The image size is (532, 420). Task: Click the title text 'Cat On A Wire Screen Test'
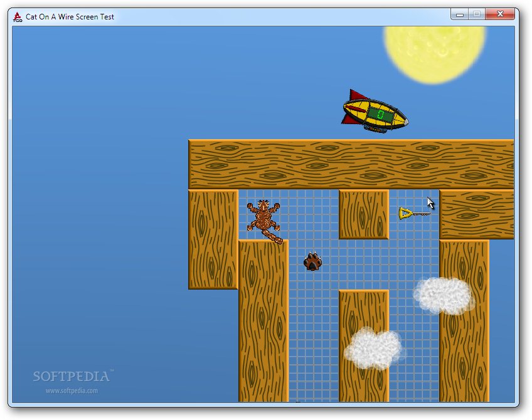coord(70,17)
